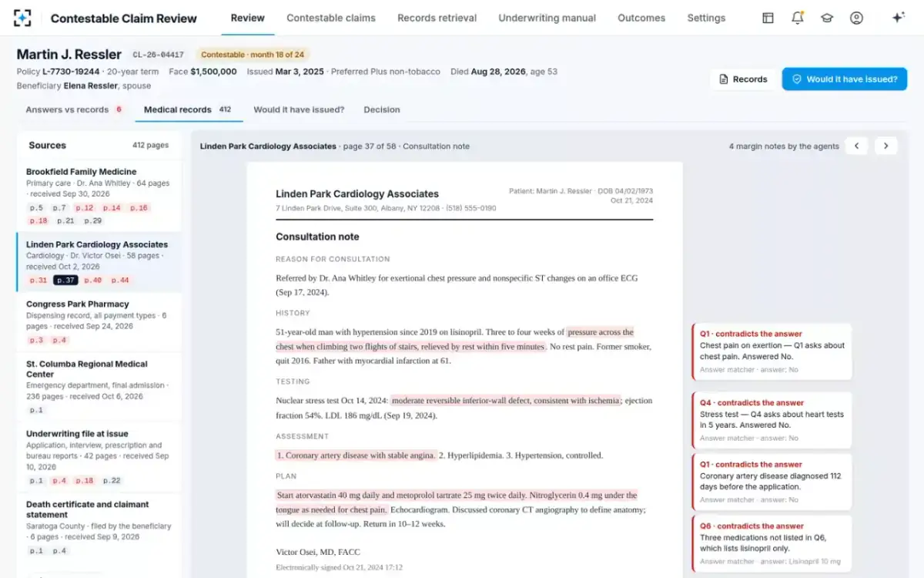Open Records retrieval in top navigation
This screenshot has height=578, width=924.
(x=437, y=18)
